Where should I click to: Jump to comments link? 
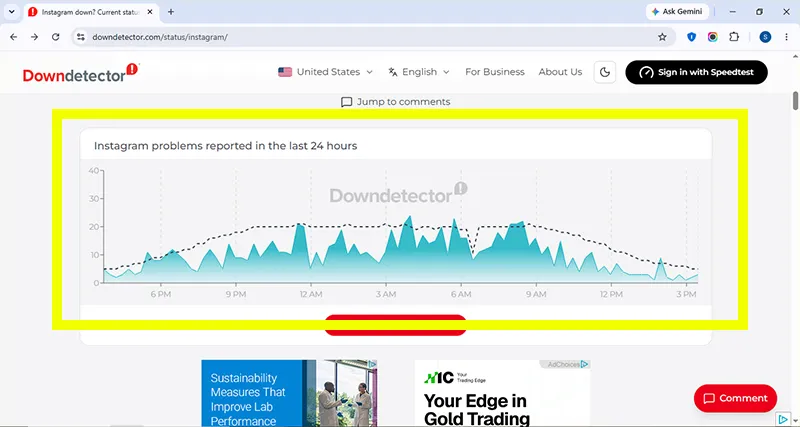395,102
